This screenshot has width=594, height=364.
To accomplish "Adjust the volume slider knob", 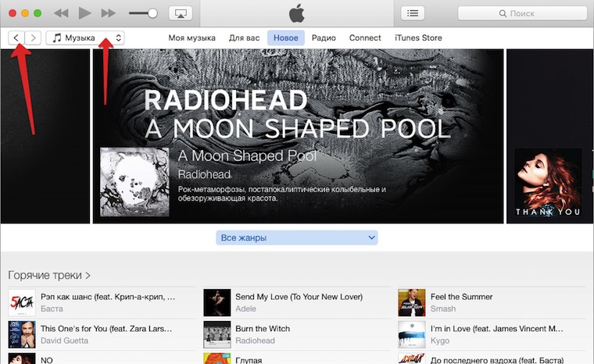I will point(152,13).
